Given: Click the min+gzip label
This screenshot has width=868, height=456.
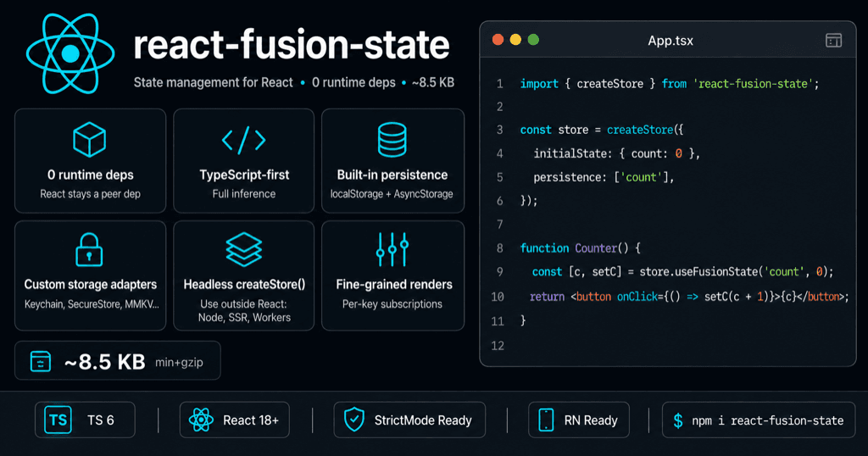Looking at the screenshot, I should 179,363.
